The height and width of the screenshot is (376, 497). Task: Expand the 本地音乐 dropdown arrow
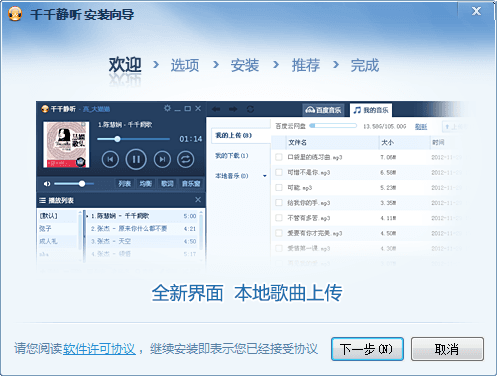click(265, 176)
